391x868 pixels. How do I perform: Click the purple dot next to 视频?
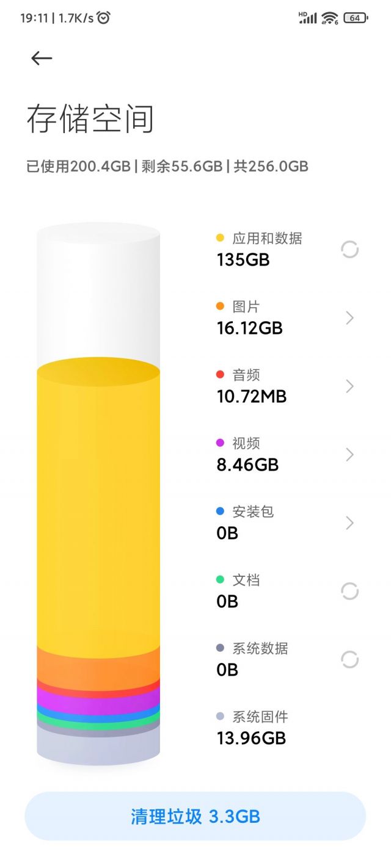pos(219,443)
